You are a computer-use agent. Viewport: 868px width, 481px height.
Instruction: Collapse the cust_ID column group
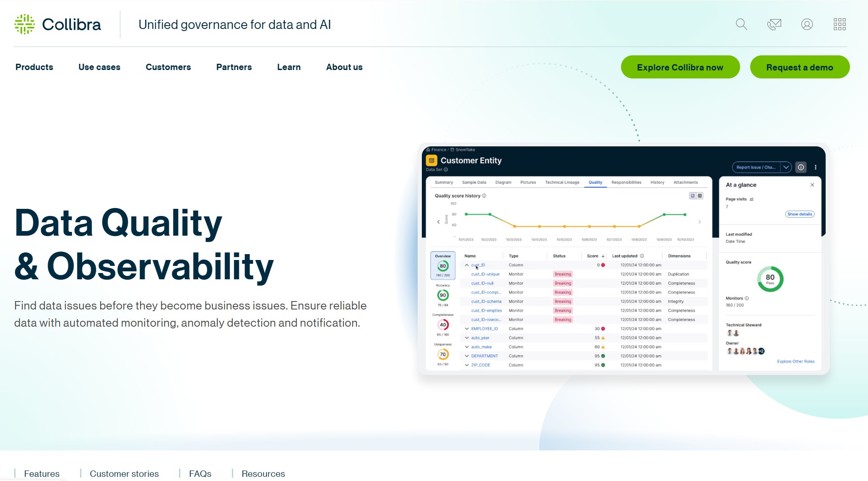pos(467,265)
